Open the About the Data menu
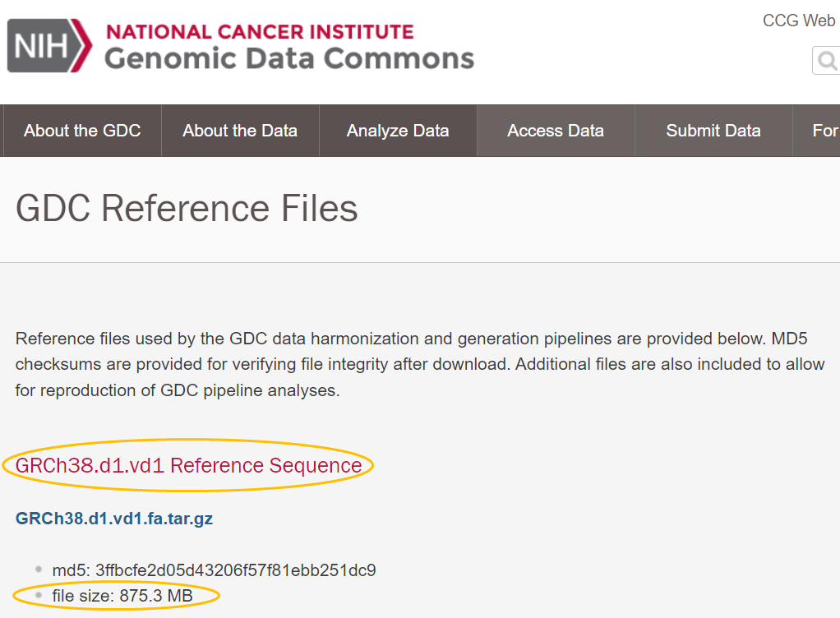 click(x=240, y=131)
